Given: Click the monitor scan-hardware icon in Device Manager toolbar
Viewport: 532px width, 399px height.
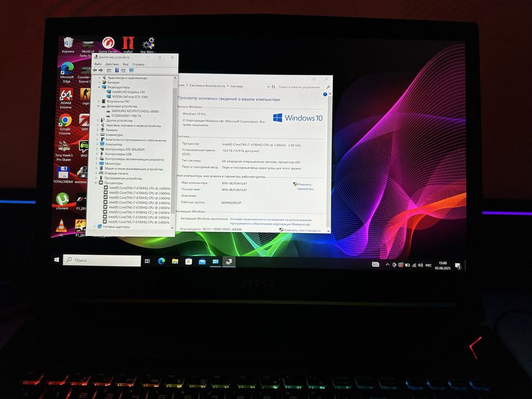Looking at the screenshot, I should point(131,70).
